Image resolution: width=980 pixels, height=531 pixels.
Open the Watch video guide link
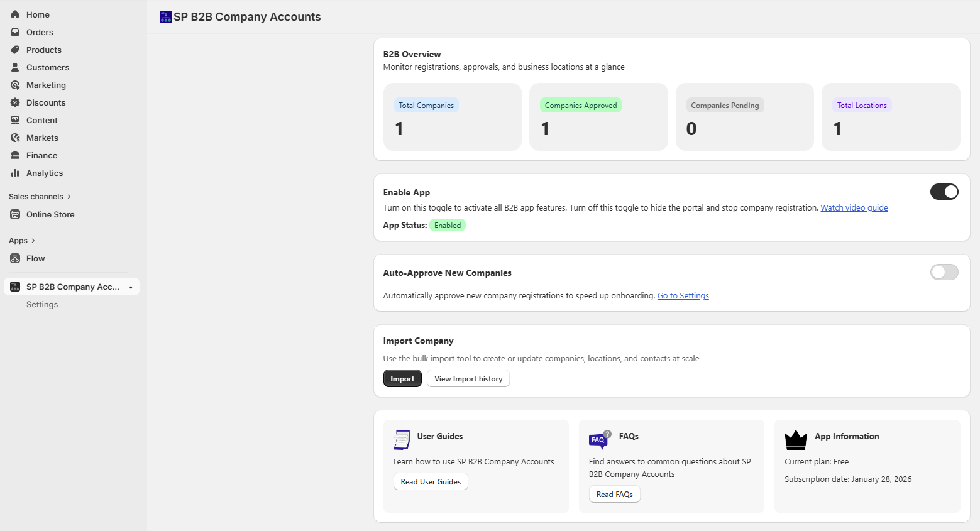pyautogui.click(x=854, y=207)
